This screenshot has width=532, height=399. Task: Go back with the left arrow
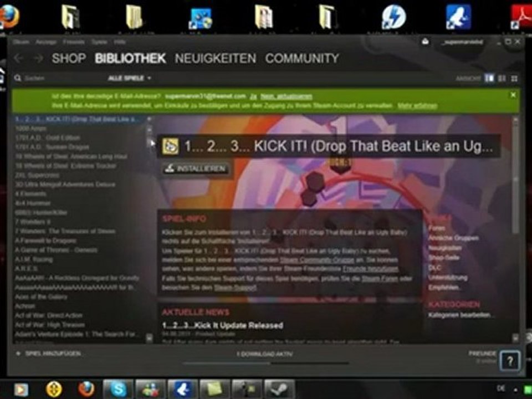point(19,58)
